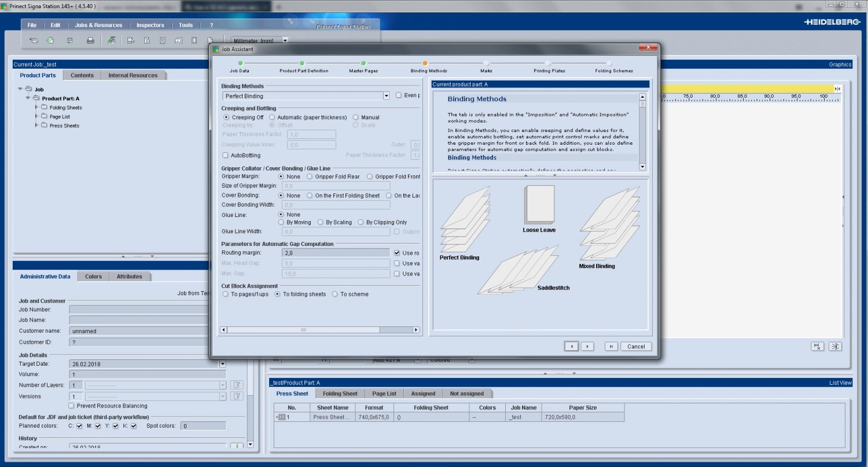Screen dimensions: 868x467
Task: Open the Jobs & Resources menu
Action: coord(98,25)
